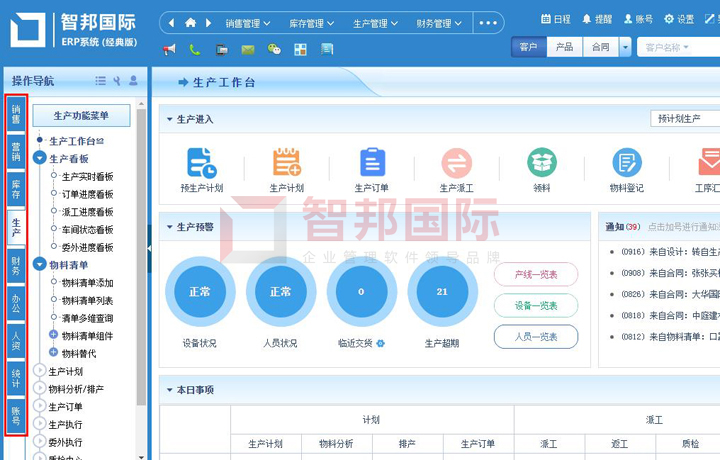This screenshot has width=720, height=460.
Task: Click the green phone icon
Action: [x=195, y=49]
